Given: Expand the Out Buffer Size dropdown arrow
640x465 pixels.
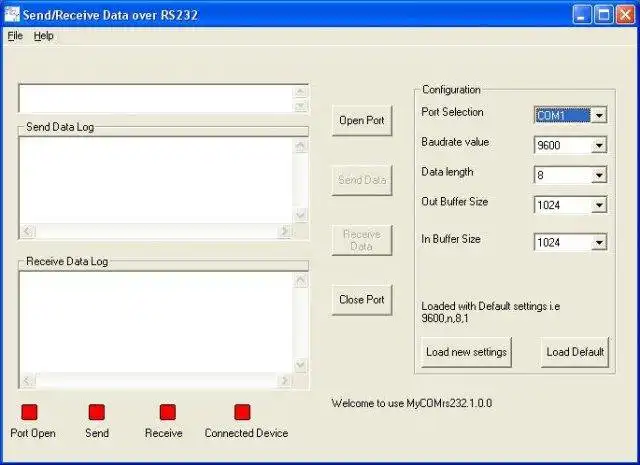Looking at the screenshot, I should pos(599,205).
